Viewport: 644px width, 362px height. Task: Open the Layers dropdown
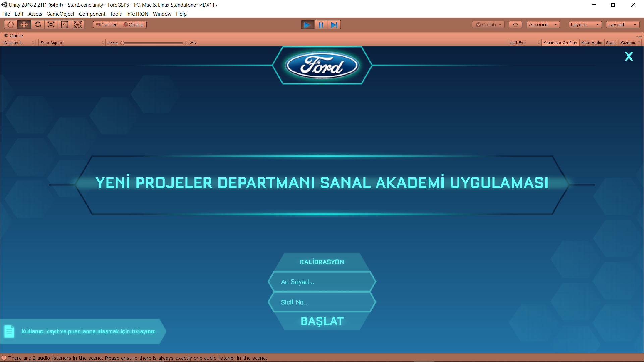click(x=585, y=25)
